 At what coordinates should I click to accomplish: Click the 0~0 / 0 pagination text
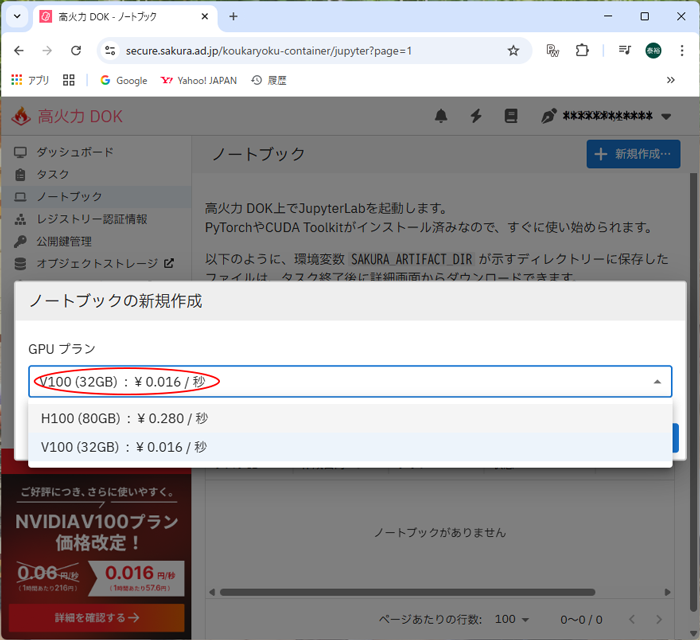(x=581, y=619)
